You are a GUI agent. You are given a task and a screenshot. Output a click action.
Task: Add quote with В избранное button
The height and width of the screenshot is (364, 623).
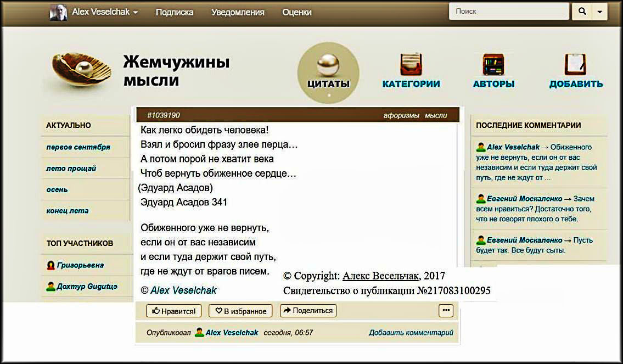click(x=240, y=311)
